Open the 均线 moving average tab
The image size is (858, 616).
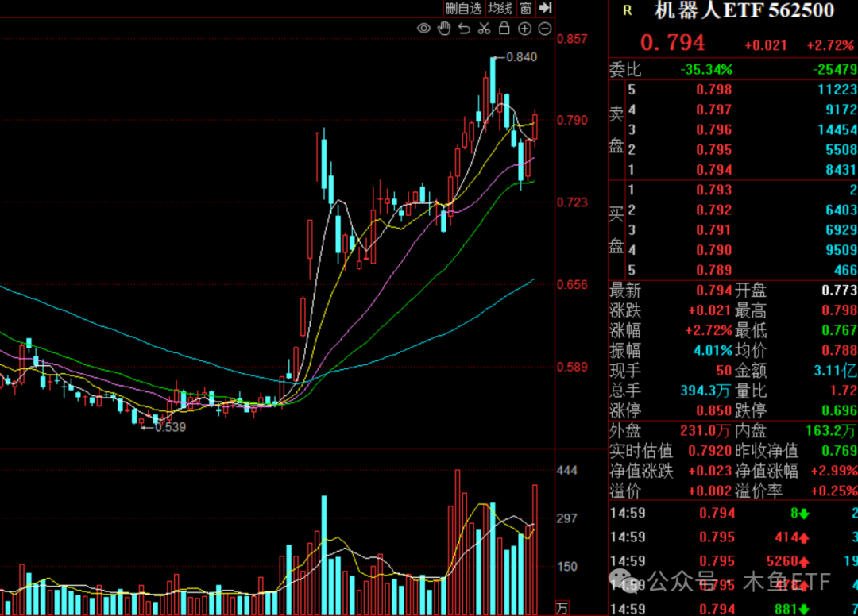coord(500,9)
